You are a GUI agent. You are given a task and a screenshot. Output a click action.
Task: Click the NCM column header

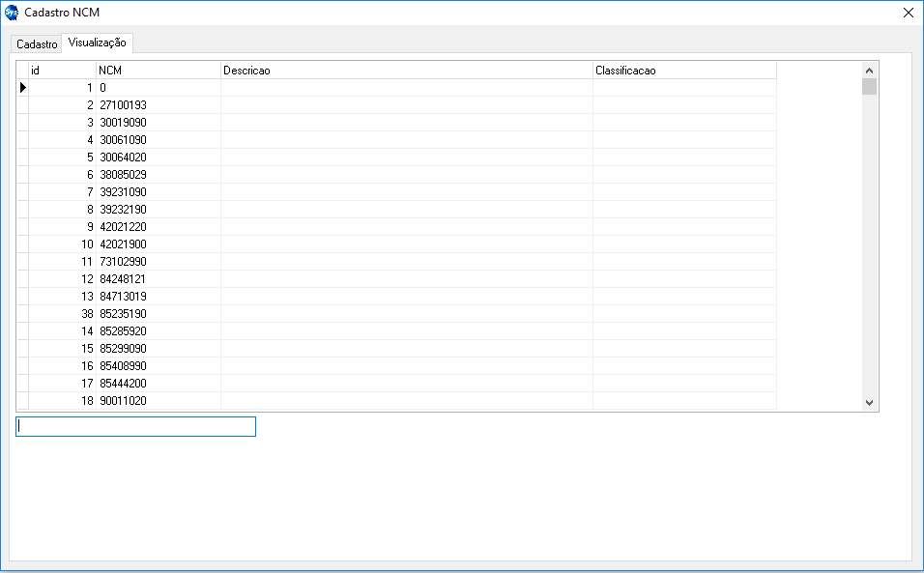(158, 71)
